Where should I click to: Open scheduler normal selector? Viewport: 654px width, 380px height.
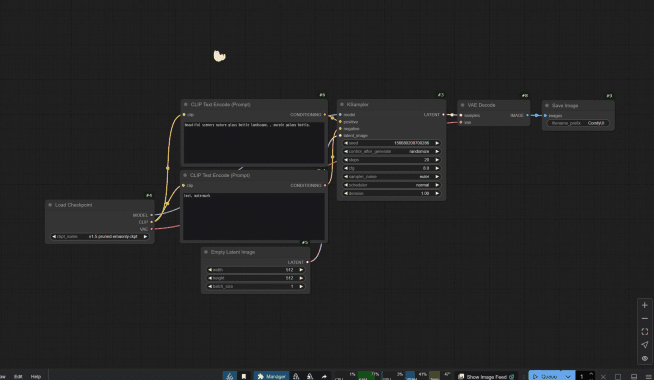pyautogui.click(x=391, y=185)
